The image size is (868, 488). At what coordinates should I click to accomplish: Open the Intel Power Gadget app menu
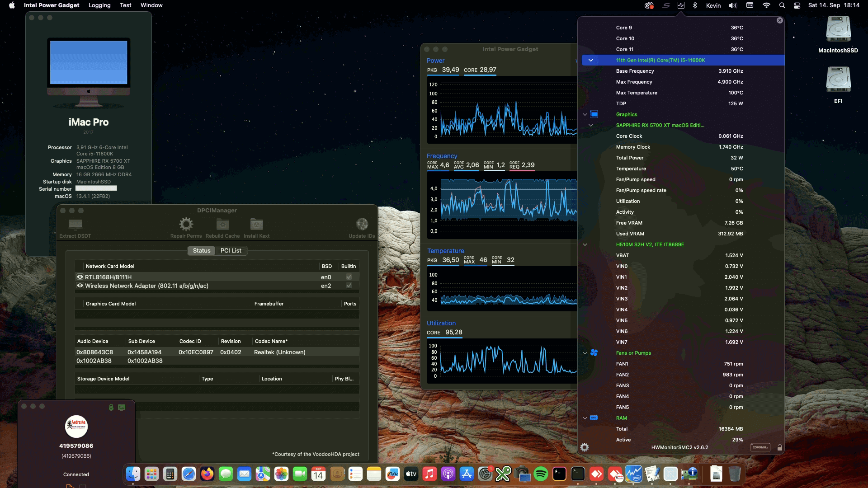pyautogui.click(x=52, y=5)
